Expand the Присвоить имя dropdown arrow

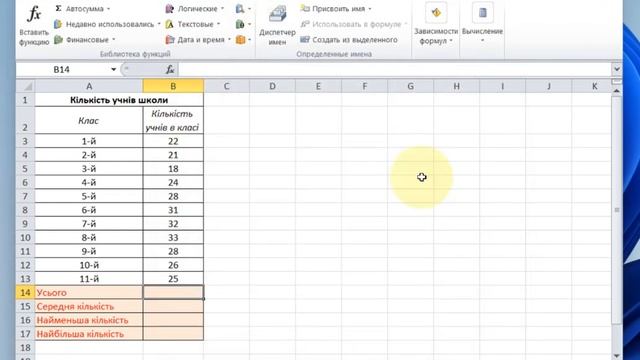tap(370, 9)
